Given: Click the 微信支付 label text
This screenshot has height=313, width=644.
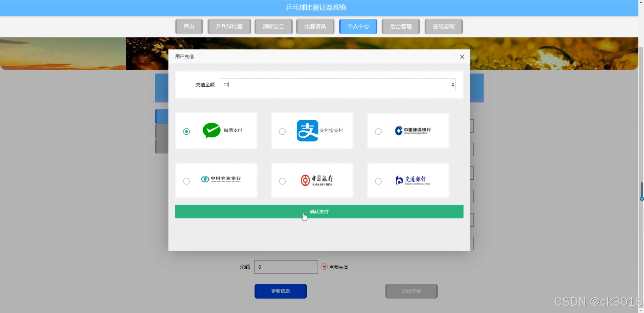Looking at the screenshot, I should click(233, 131).
